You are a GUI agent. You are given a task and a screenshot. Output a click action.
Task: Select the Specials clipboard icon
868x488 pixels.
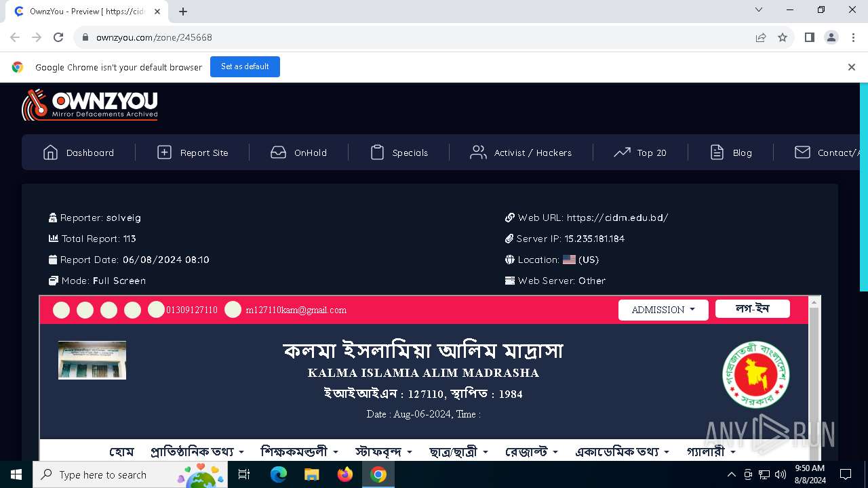pos(377,152)
